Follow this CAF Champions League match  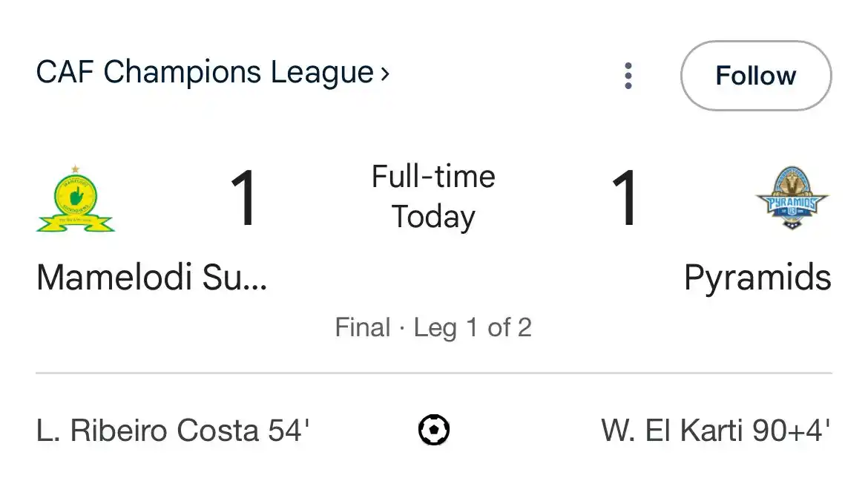pyautogui.click(x=756, y=75)
